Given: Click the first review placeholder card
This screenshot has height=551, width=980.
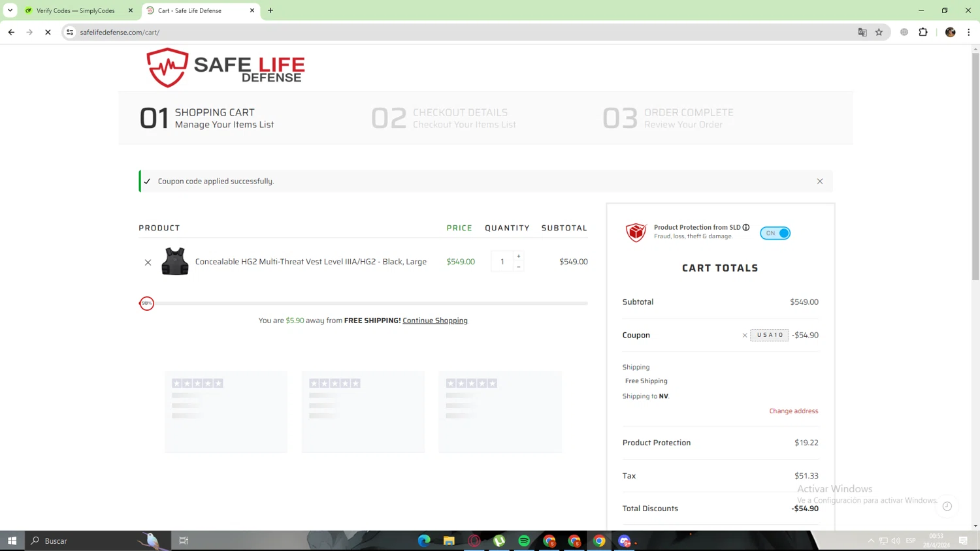Looking at the screenshot, I should click(x=226, y=411).
